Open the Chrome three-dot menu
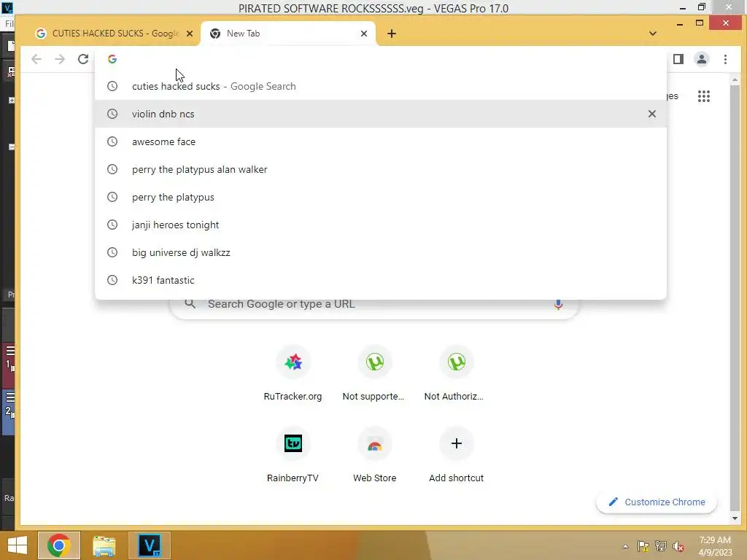 725,59
